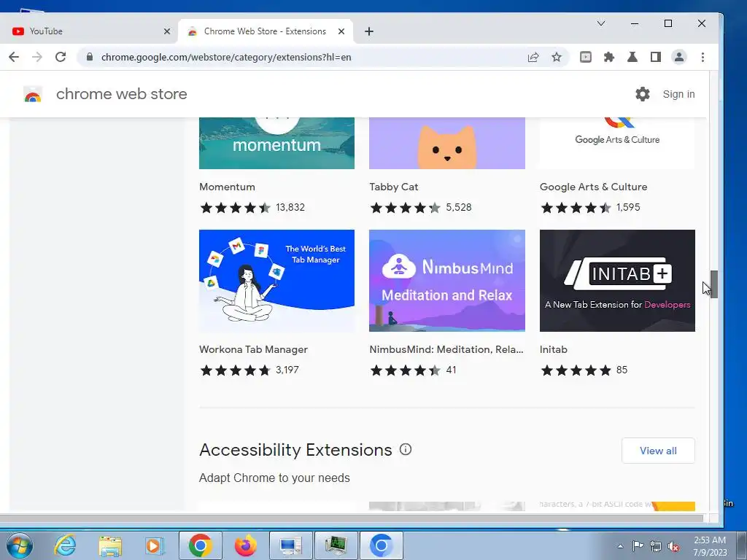
Task: Click the lock icon in the address bar
Action: 90,57
